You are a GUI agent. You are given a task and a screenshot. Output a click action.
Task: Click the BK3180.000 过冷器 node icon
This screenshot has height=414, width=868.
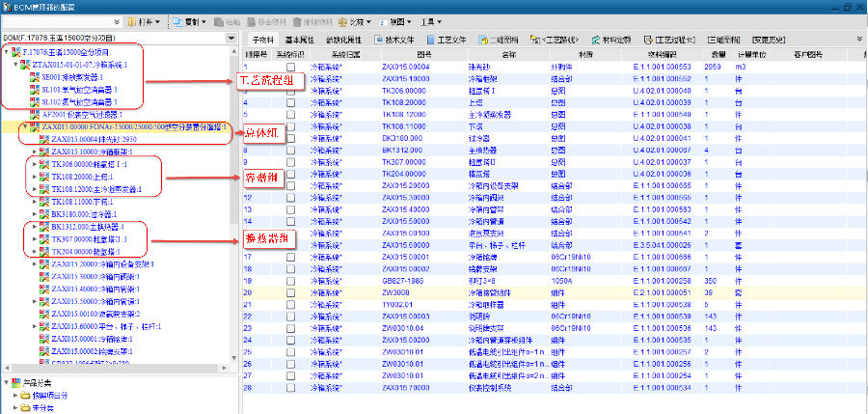(x=44, y=213)
